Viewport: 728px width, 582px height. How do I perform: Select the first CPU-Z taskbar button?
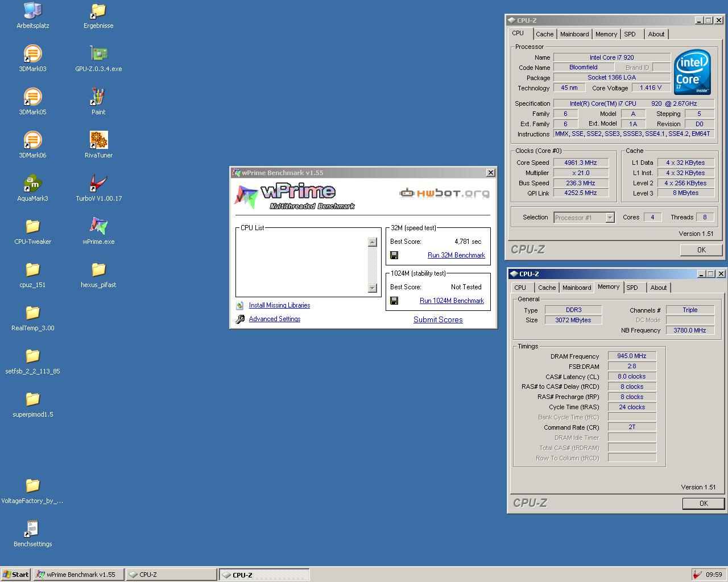point(171,575)
